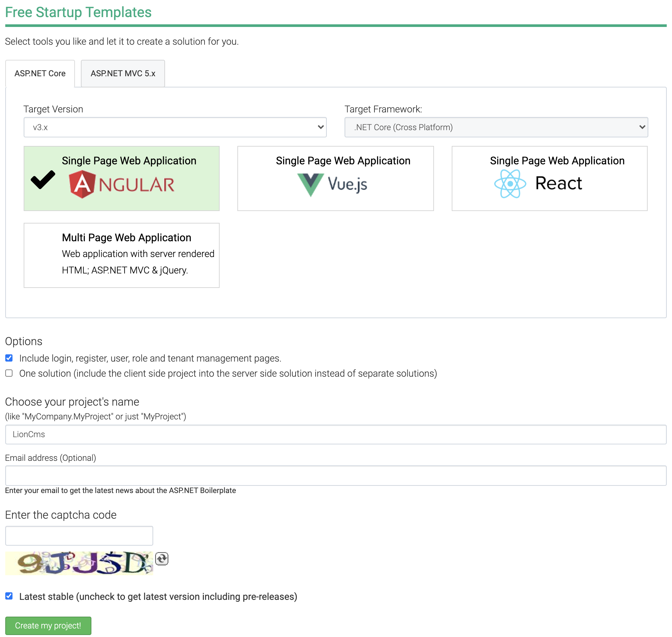Click the Create my project! button

tap(48, 625)
